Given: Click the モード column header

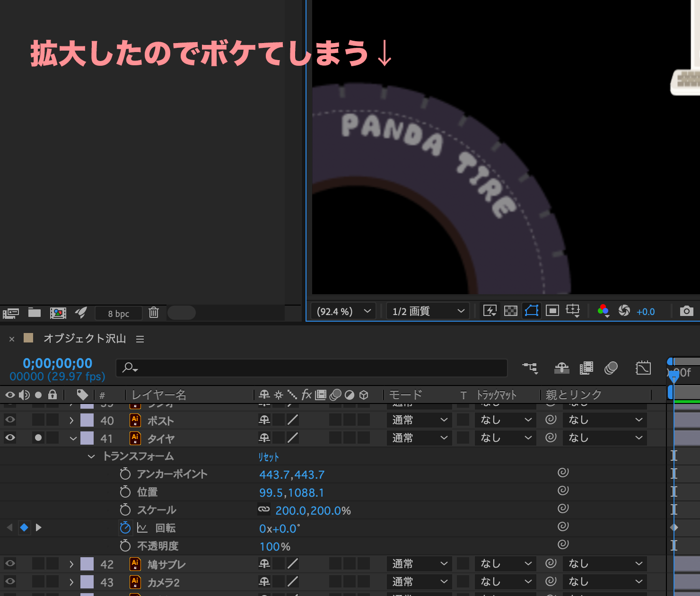Looking at the screenshot, I should [405, 394].
